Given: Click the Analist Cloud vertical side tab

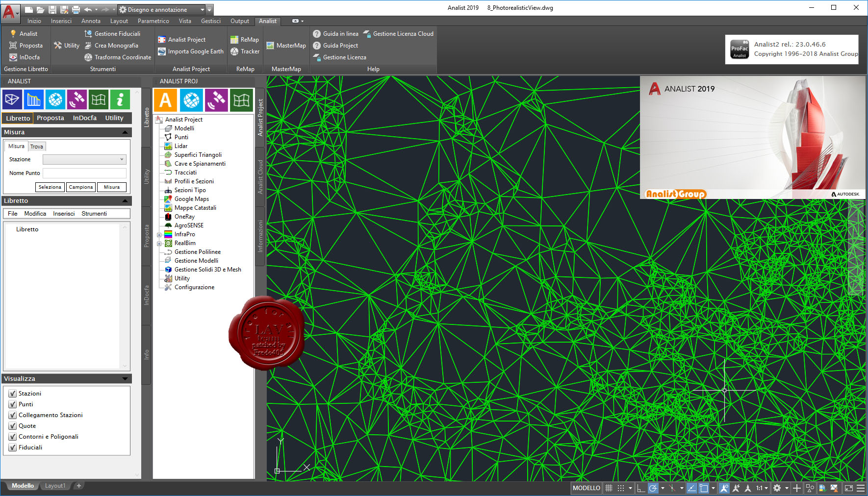Looking at the screenshot, I should (260, 177).
